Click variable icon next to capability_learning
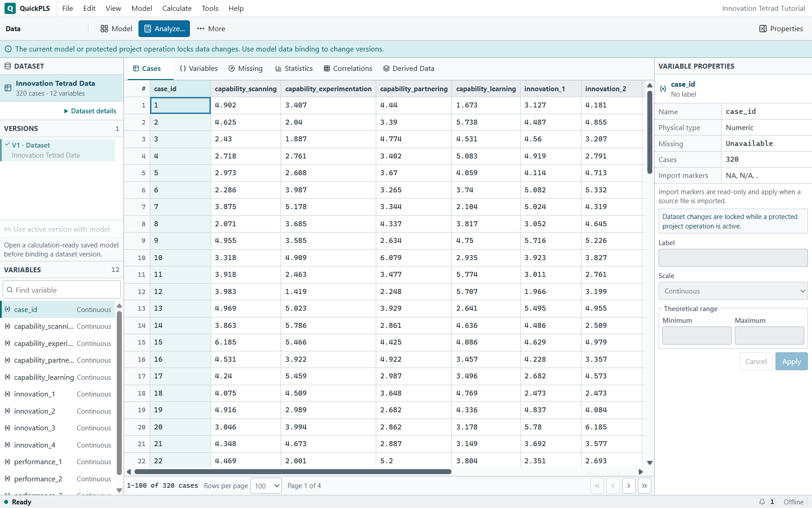The height and width of the screenshot is (508, 812). tap(8, 377)
